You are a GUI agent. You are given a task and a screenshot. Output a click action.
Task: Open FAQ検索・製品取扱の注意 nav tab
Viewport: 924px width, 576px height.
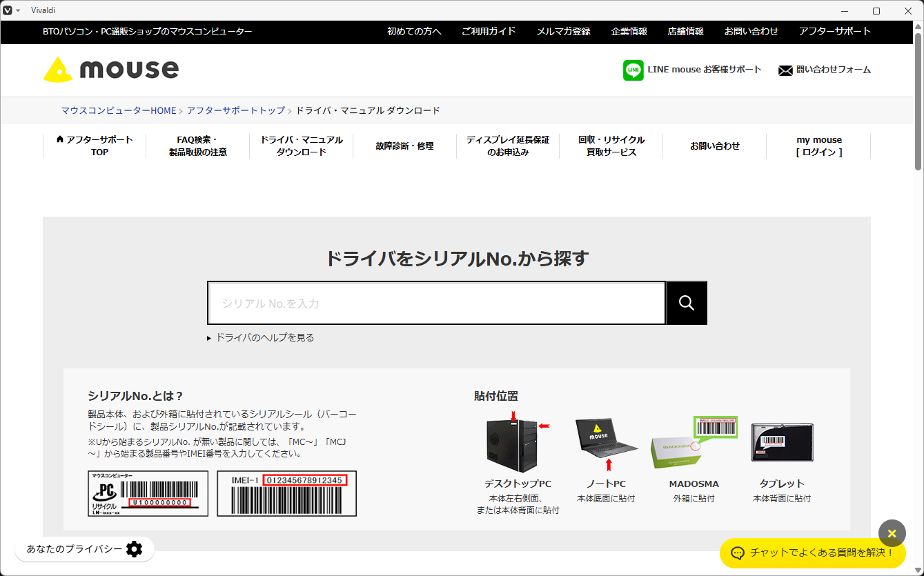[x=197, y=146]
